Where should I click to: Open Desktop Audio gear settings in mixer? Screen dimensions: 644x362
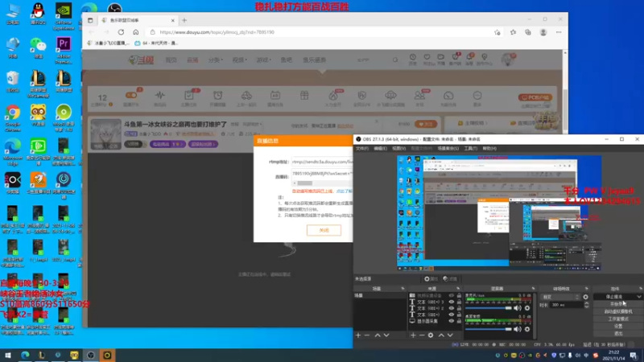pos(527,308)
